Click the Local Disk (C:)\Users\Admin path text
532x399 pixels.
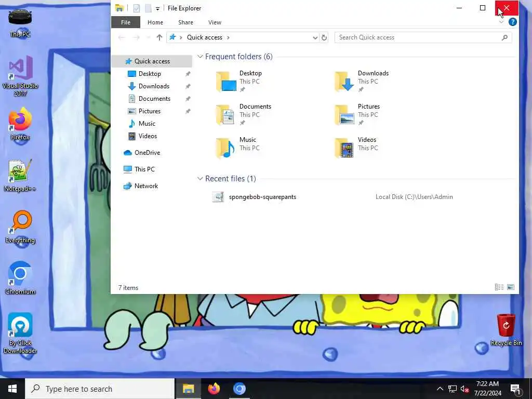(414, 197)
